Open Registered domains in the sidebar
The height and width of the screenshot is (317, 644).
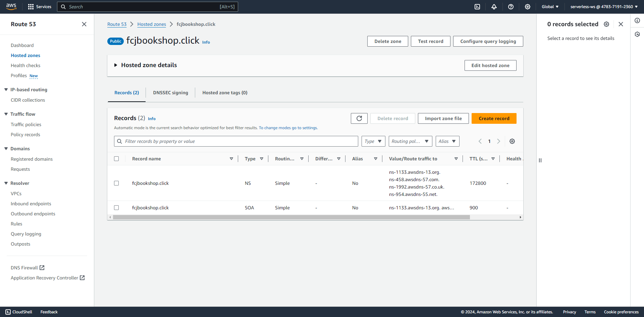[32, 159]
